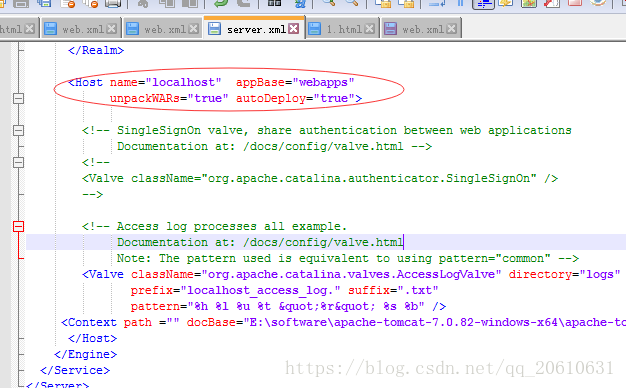Close the leftmost html tab
The width and height of the screenshot is (626, 388).
click(29, 29)
